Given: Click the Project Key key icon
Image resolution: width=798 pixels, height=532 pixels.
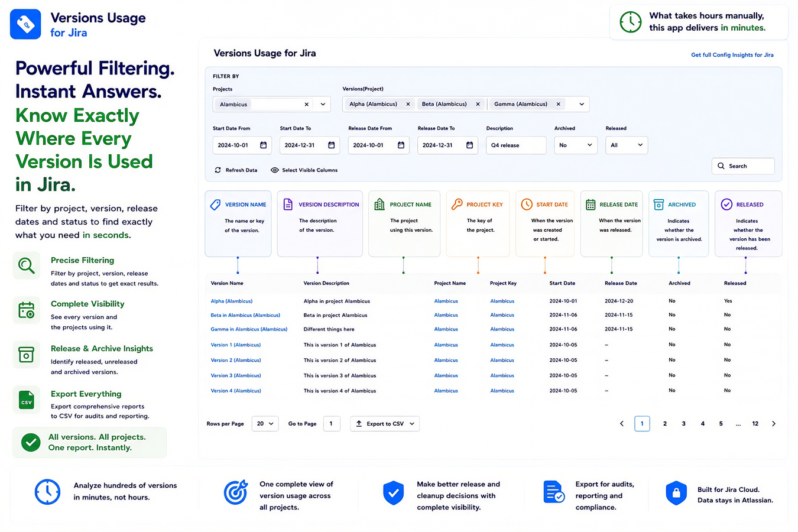Looking at the screenshot, I should 457,205.
